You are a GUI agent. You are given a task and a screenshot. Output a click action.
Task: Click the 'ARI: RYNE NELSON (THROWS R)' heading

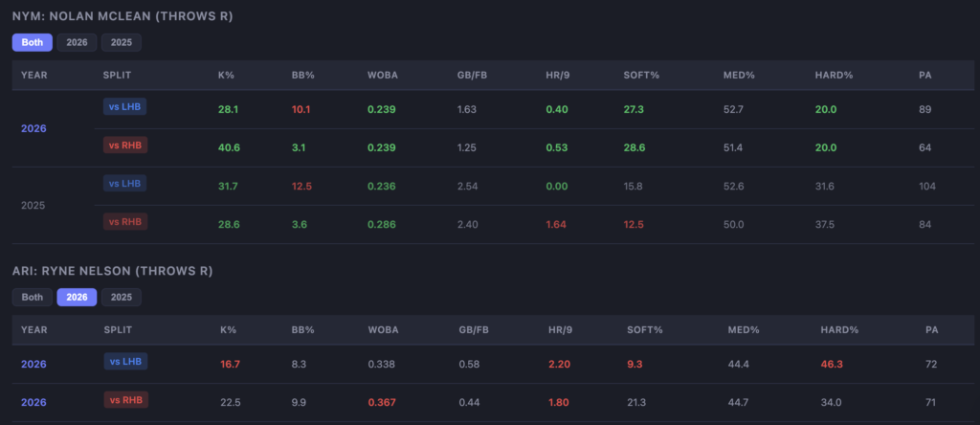point(113,271)
